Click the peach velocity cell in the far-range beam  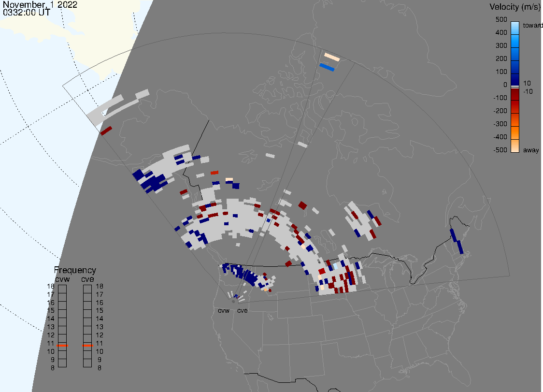point(332,57)
